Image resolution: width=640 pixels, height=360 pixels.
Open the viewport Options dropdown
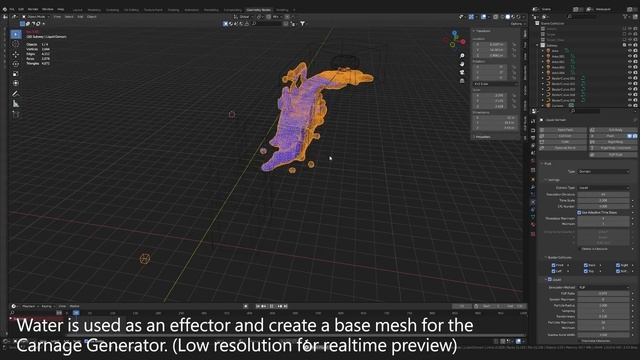click(517, 24)
